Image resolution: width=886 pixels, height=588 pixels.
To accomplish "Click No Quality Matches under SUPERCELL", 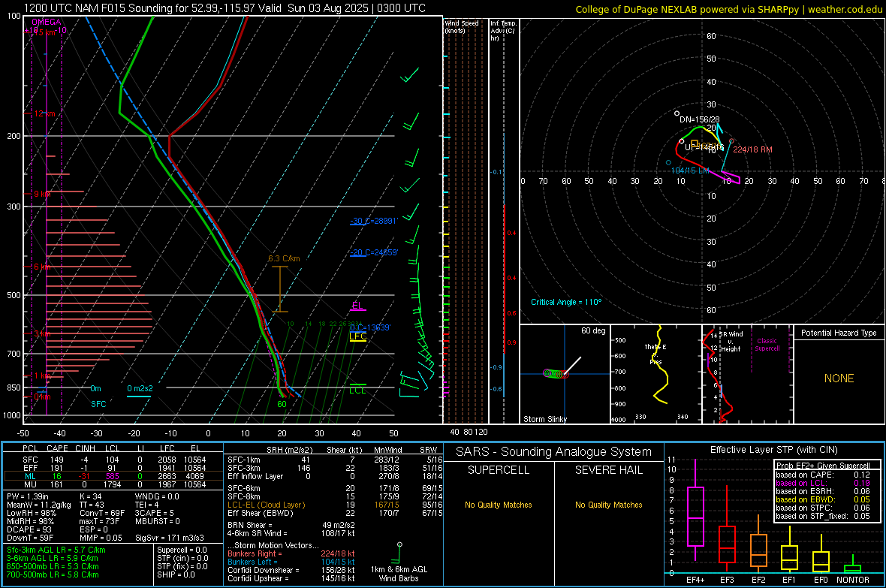I will 499,505.
